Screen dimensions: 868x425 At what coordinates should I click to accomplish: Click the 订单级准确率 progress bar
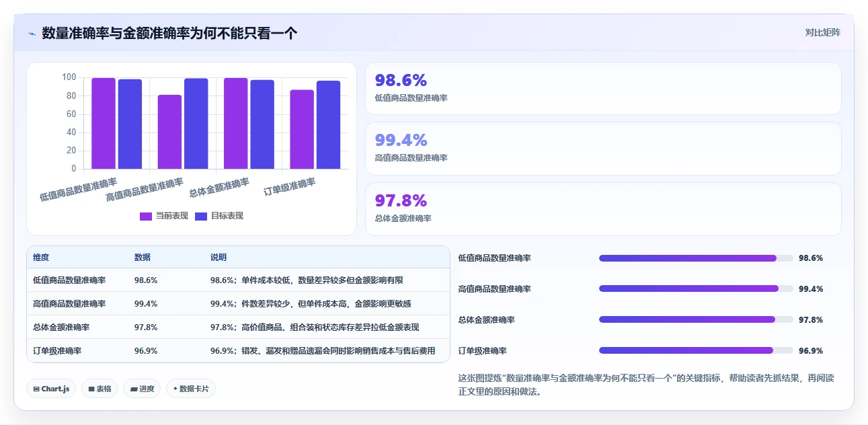tap(696, 350)
